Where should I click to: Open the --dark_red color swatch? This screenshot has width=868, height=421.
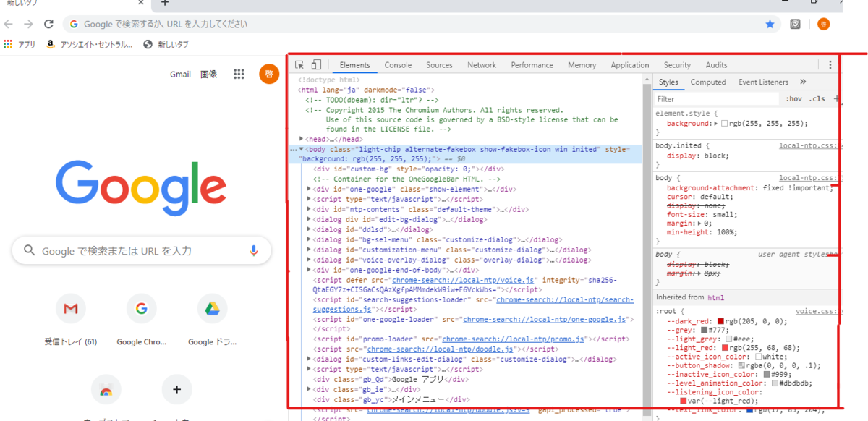coord(721,321)
